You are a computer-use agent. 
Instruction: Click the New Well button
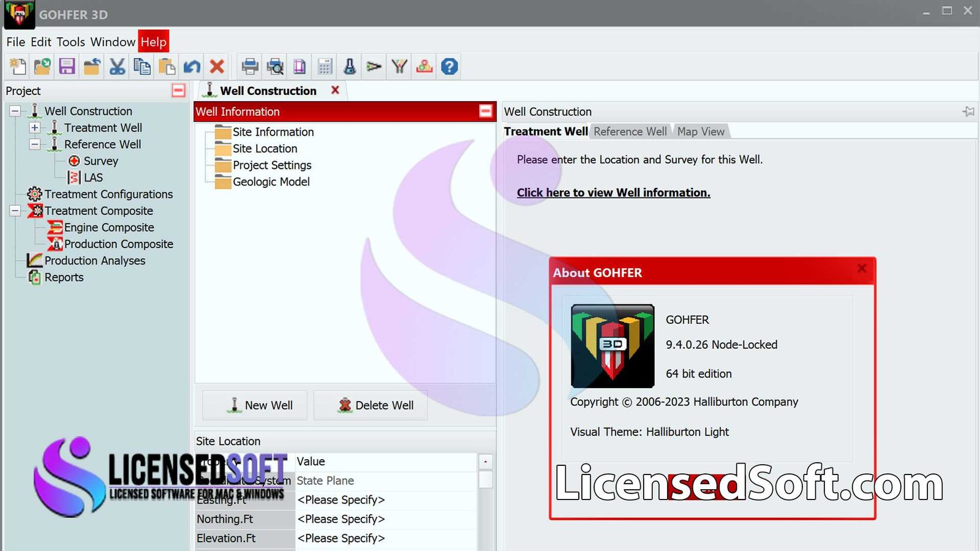(x=255, y=405)
